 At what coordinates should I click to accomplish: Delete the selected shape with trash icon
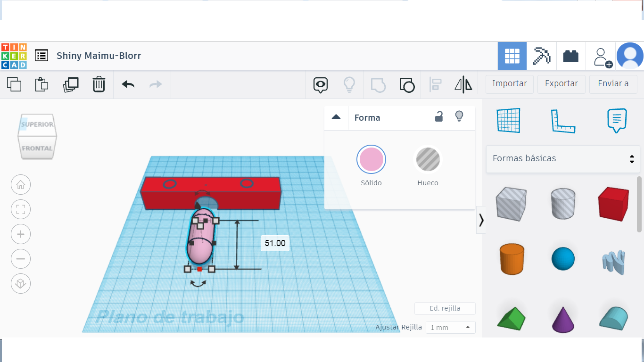(99, 84)
